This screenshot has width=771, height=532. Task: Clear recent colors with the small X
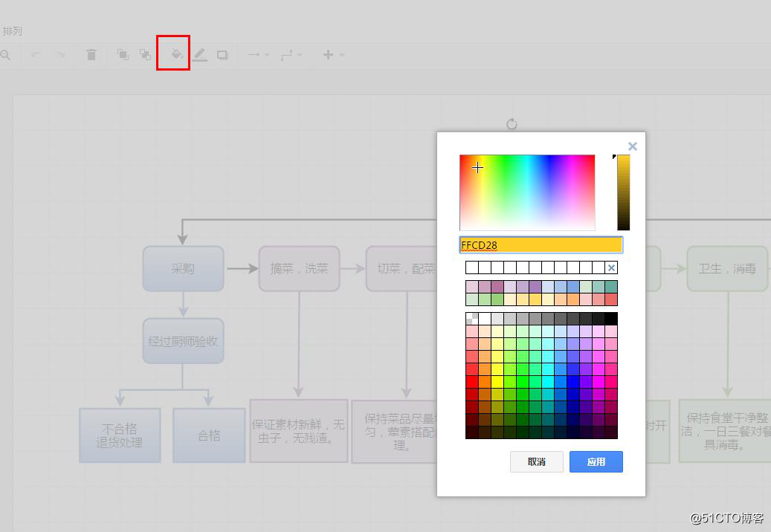[611, 267]
